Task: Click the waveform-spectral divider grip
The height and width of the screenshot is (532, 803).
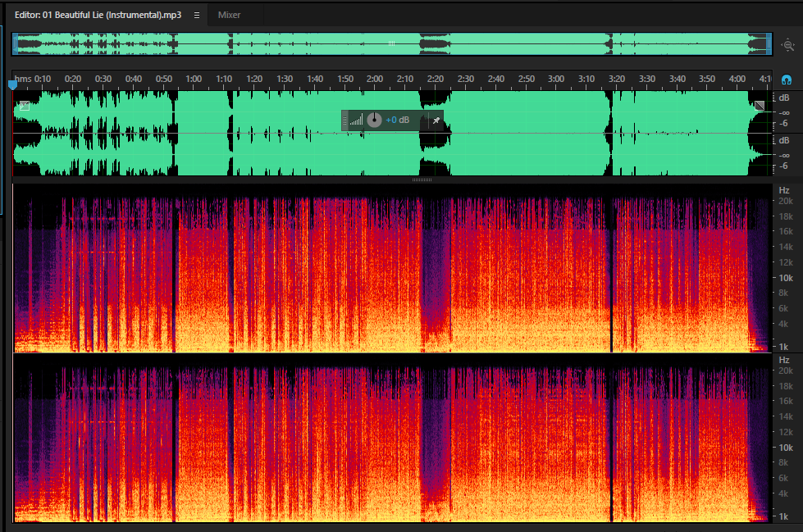Action: pos(422,180)
